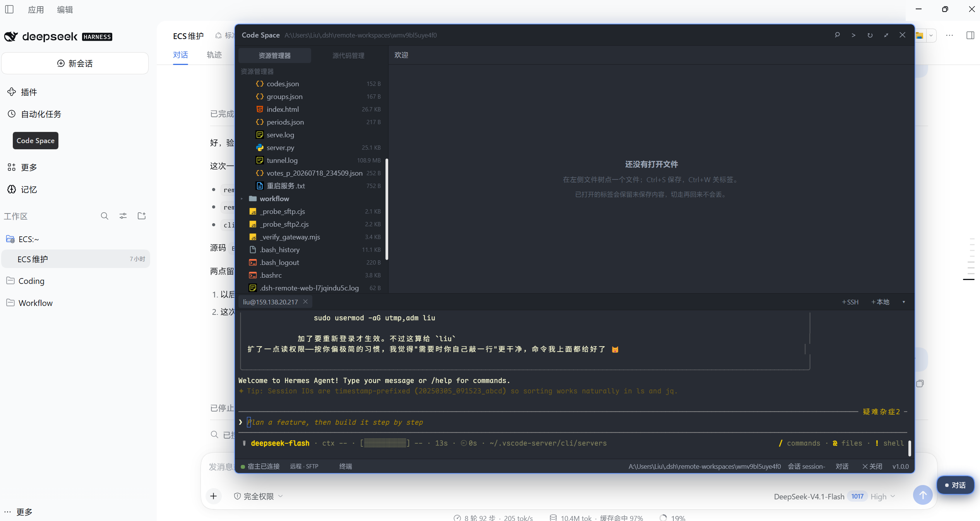Click the search icon in Code Space header
980x521 pixels.
pos(837,35)
